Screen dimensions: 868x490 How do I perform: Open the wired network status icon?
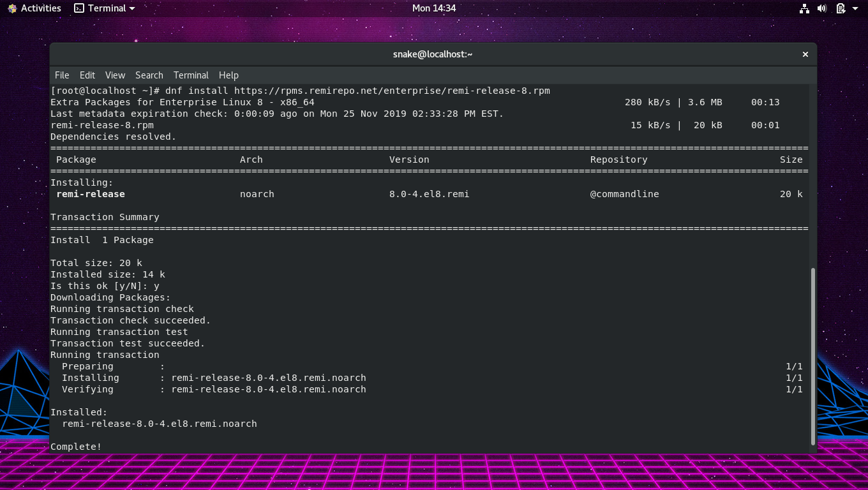click(804, 8)
